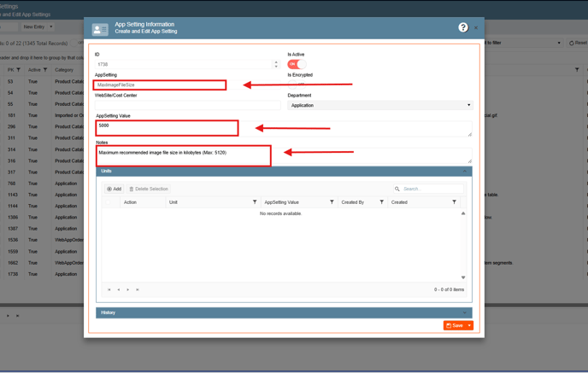
Task: Go to the first page of Units grid
Action: click(109, 289)
